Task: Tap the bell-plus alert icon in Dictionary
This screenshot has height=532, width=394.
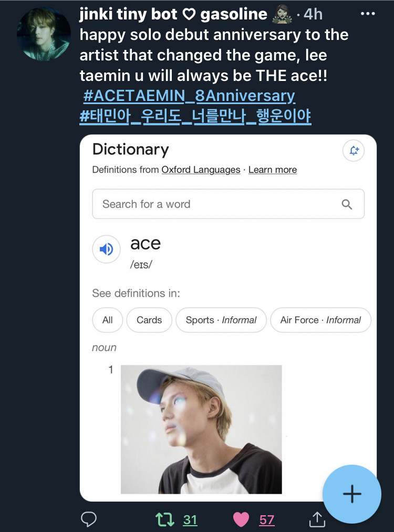Action: click(354, 150)
